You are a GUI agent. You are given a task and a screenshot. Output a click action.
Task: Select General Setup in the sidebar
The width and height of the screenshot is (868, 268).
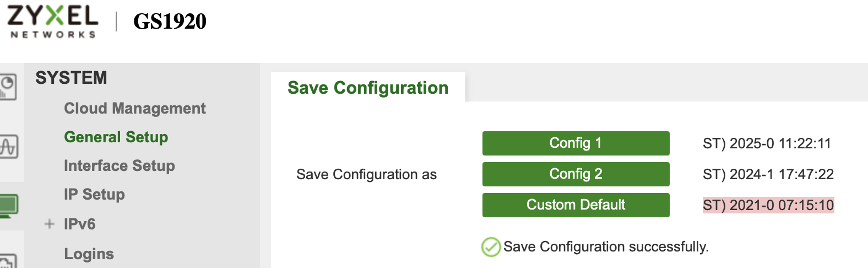(x=116, y=137)
